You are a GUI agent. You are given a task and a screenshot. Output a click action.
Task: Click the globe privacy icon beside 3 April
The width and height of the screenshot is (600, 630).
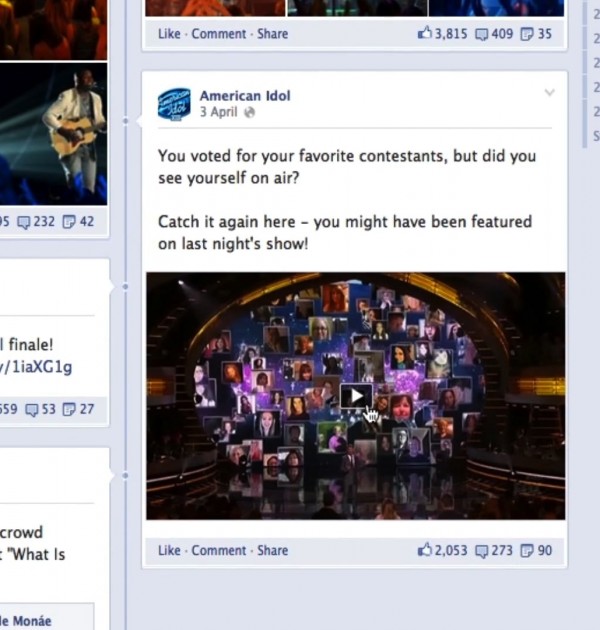(x=250, y=112)
